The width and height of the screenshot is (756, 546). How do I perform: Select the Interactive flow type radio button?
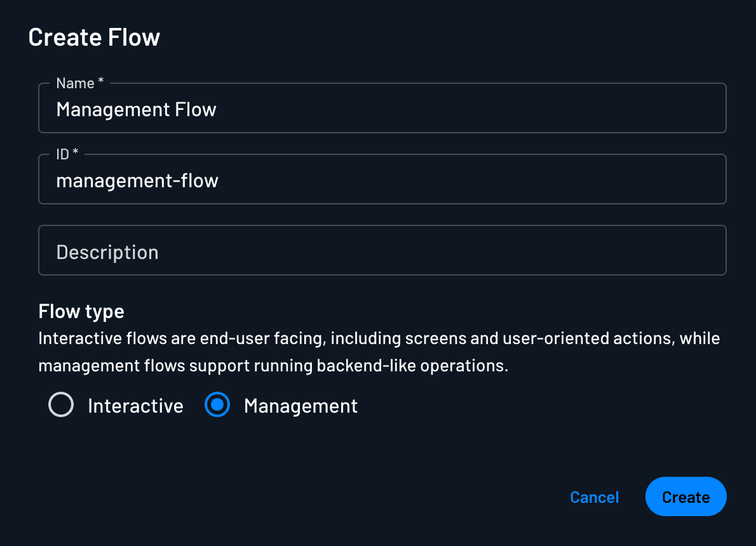61,405
